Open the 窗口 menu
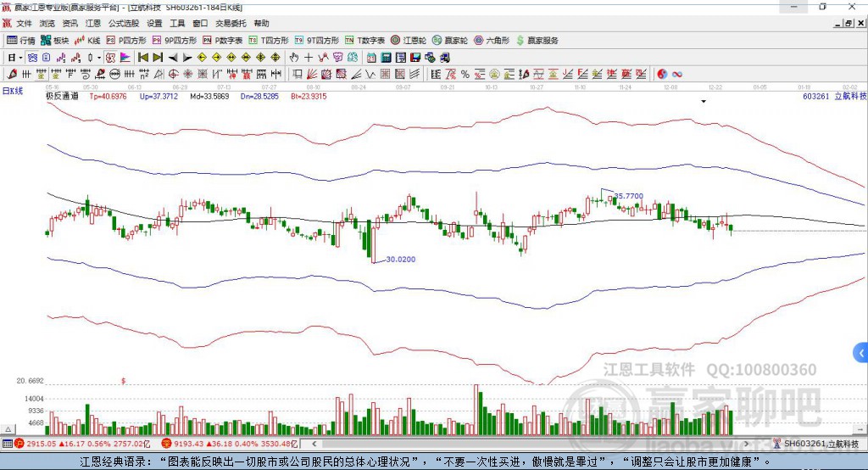868x470 pixels. [200, 23]
